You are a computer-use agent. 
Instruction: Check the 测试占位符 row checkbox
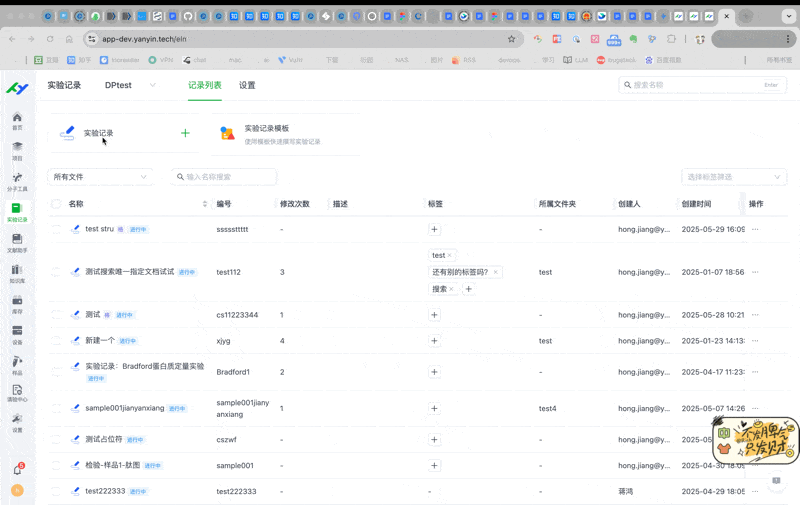[x=56, y=439]
